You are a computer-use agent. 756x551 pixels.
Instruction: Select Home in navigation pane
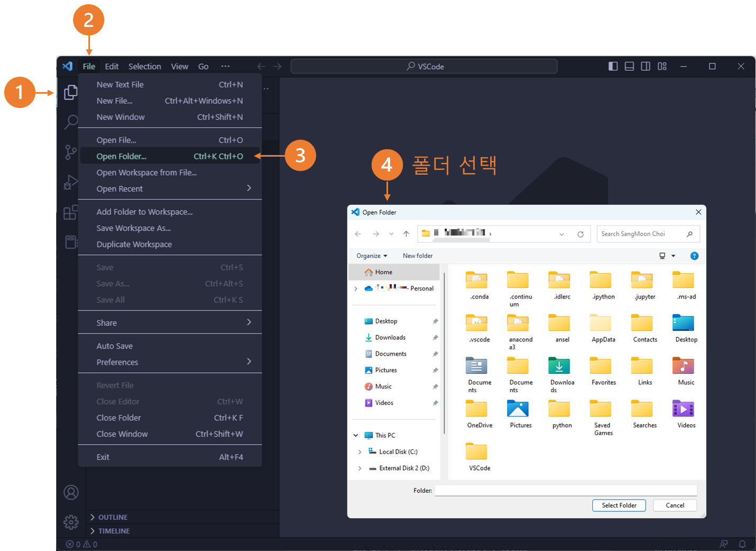pyautogui.click(x=394, y=272)
